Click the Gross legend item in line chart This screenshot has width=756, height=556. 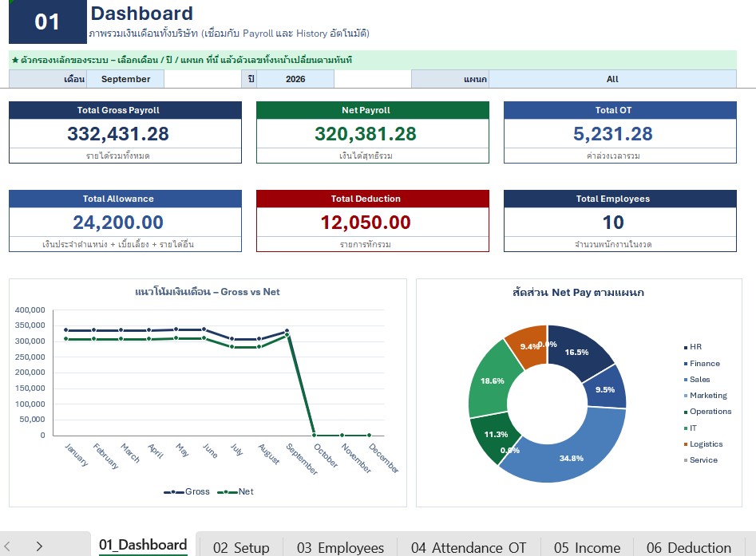point(187,491)
